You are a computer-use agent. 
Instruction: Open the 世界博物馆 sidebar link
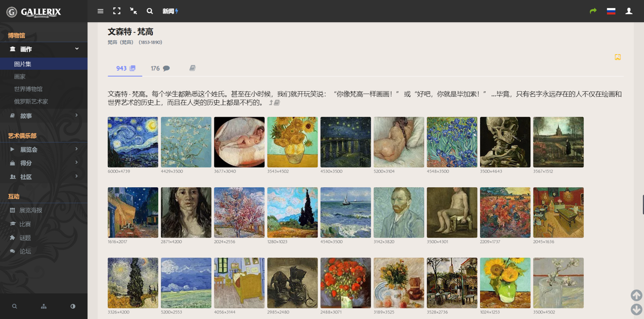(x=28, y=89)
